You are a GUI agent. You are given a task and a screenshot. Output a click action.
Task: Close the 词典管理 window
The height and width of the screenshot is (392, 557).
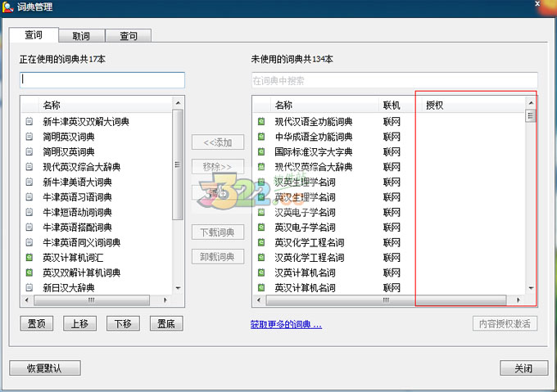tap(537, 4)
